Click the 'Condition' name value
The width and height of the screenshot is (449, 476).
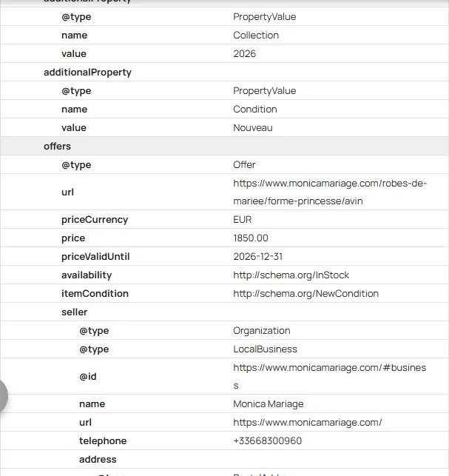pyautogui.click(x=255, y=110)
